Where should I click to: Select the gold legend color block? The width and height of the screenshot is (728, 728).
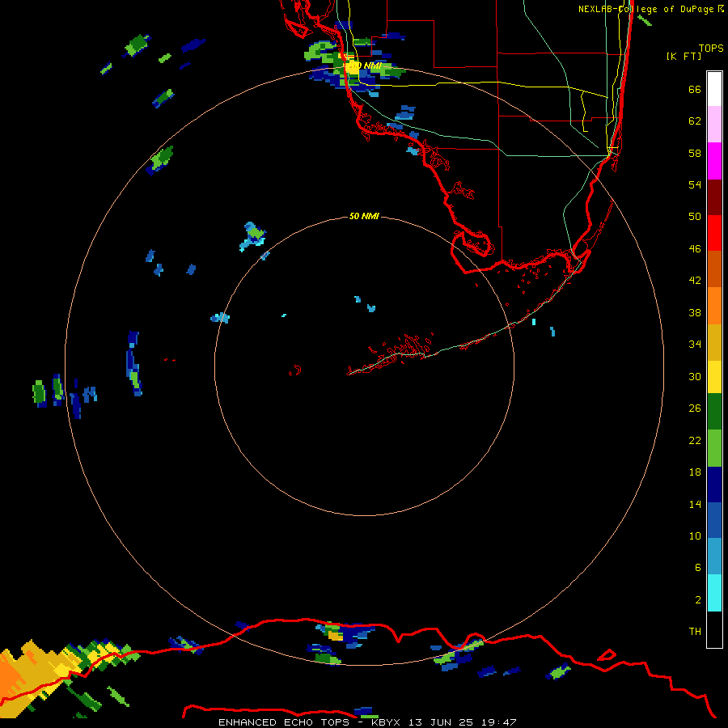click(x=714, y=343)
